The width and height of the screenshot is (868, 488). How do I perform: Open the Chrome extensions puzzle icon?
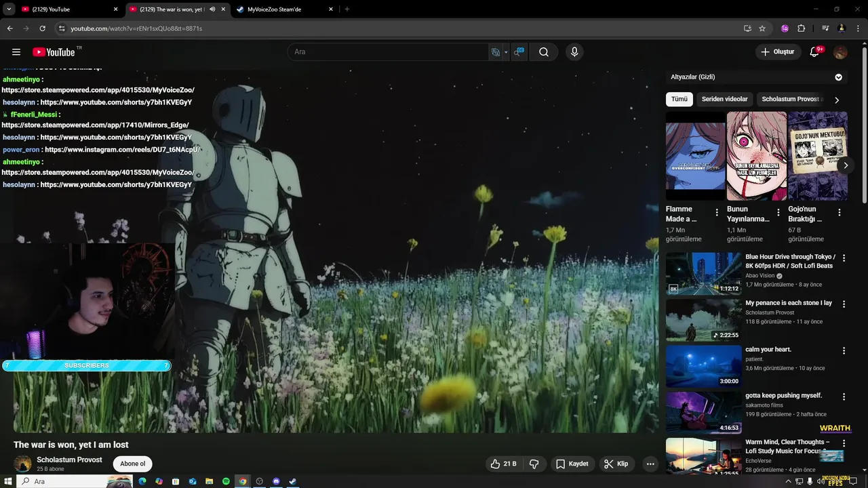tap(802, 28)
